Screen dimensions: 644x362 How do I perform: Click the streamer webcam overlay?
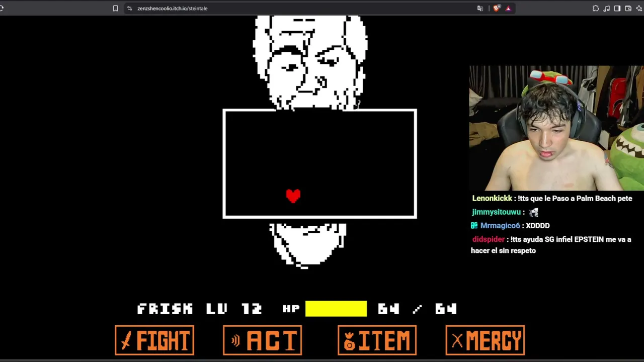tap(556, 128)
